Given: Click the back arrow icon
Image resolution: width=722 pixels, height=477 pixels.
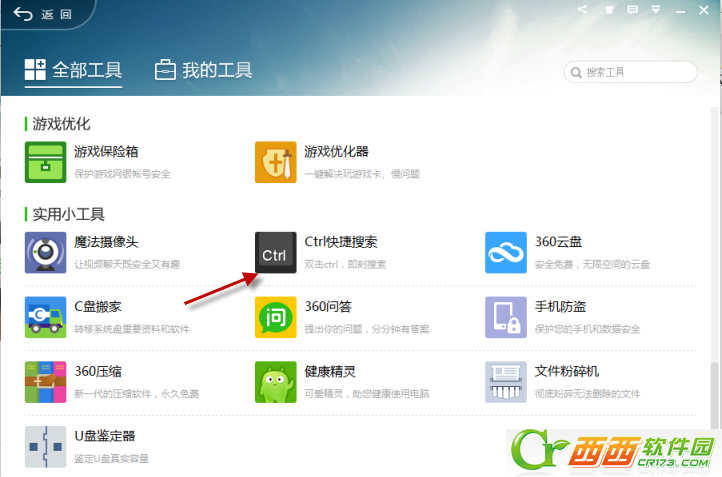Looking at the screenshot, I should [x=23, y=14].
